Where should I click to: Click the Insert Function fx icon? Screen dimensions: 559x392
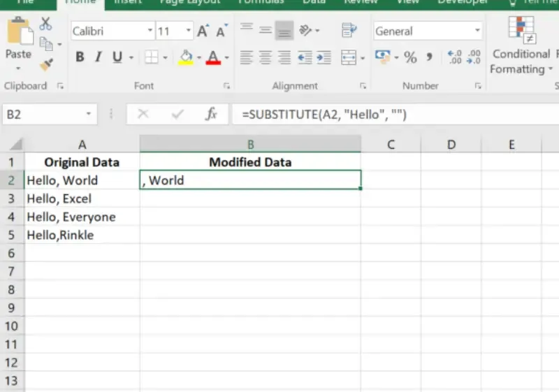coord(211,114)
